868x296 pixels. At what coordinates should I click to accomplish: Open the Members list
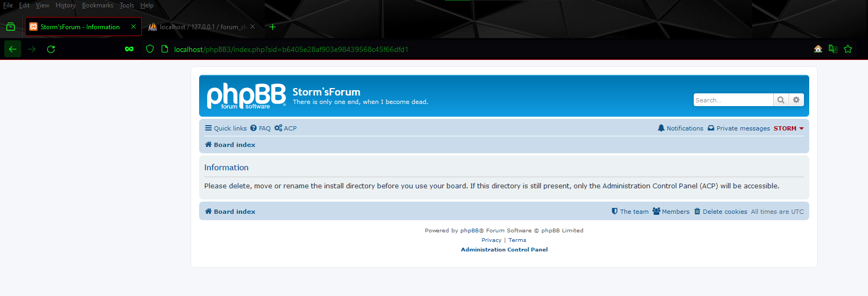pyautogui.click(x=671, y=212)
